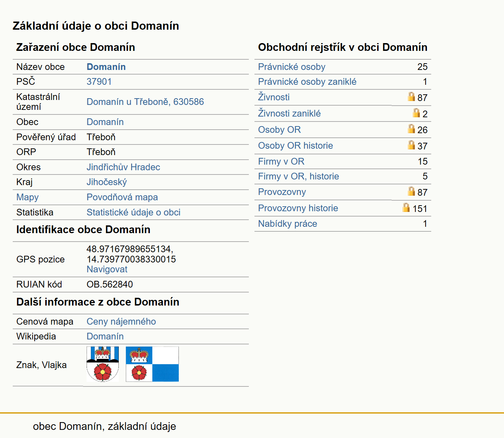Click the lock icon in Osoby OR row
This screenshot has width=504, height=438.
411,129
